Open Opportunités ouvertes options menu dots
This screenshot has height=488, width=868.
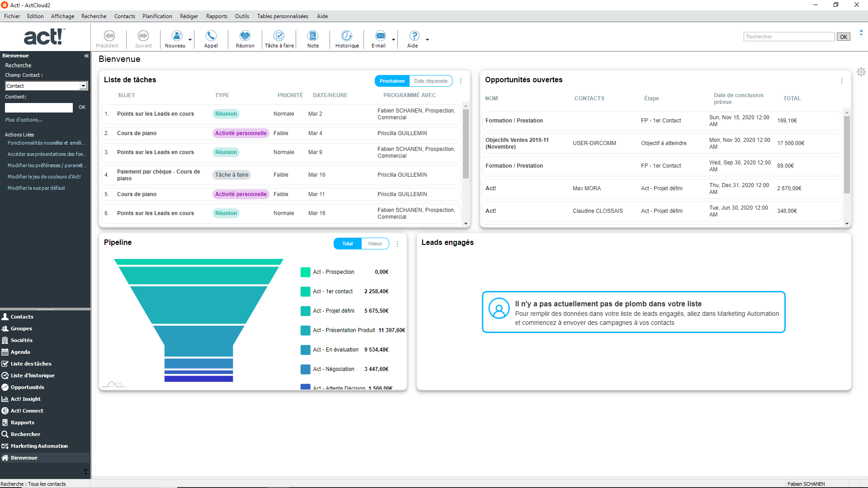[x=842, y=81]
